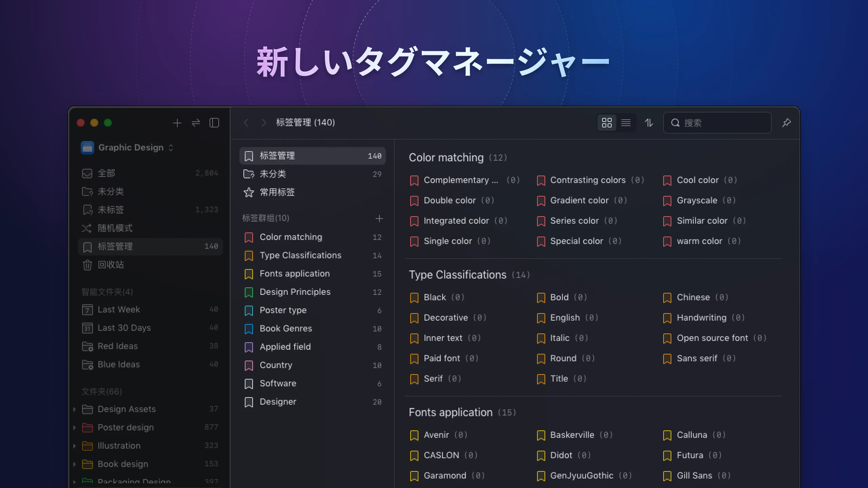Click the Single color tag
The width and height of the screenshot is (868, 488).
(x=450, y=241)
